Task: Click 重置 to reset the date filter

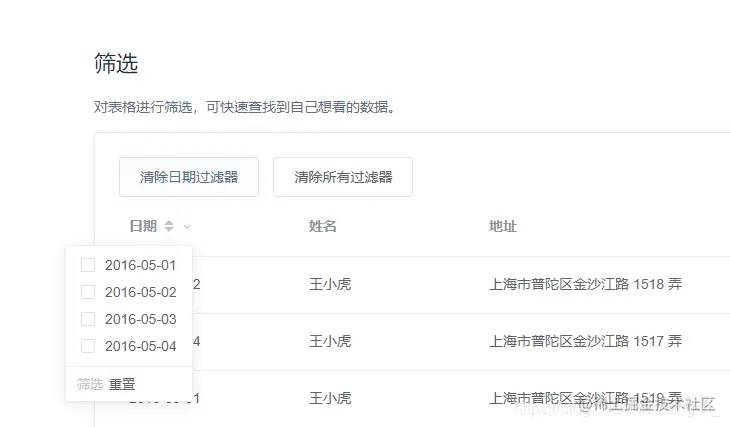Action: click(x=122, y=384)
